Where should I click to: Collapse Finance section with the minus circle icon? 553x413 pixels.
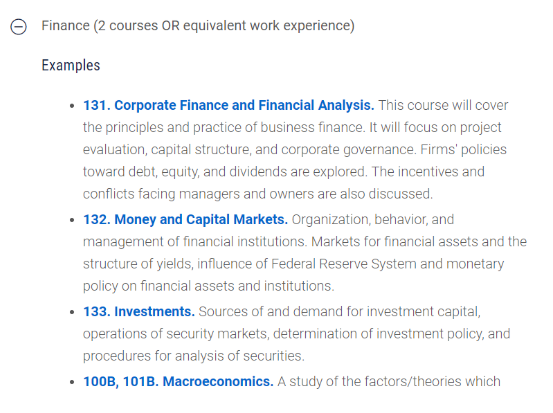pyautogui.click(x=18, y=27)
